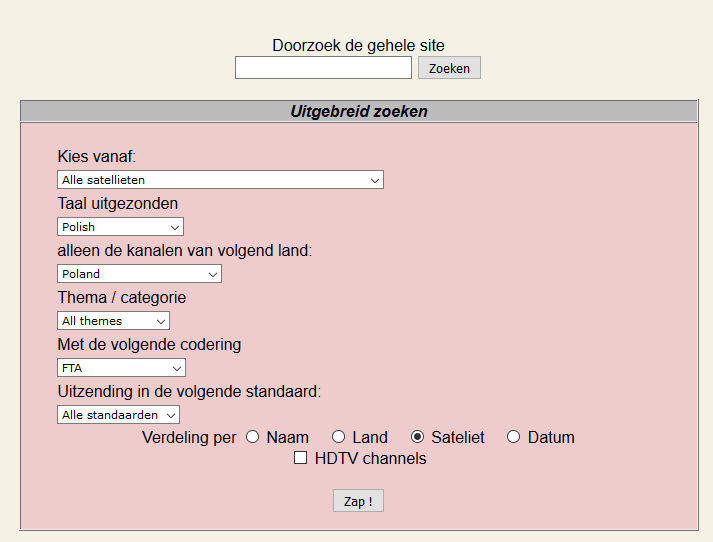The image size is (713, 542).
Task: Open the FTA encryption dropdown
Action: pos(121,368)
